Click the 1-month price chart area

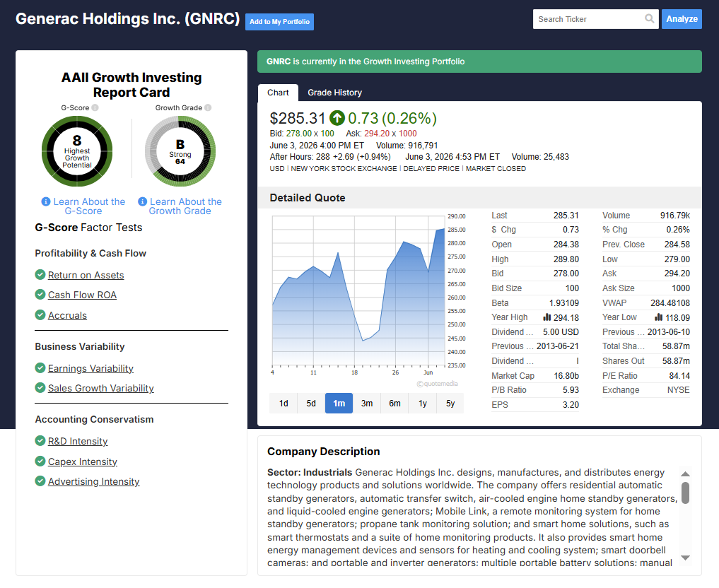click(x=358, y=290)
